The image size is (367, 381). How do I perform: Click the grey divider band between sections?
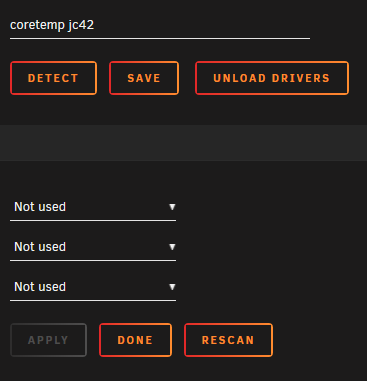coord(183,143)
